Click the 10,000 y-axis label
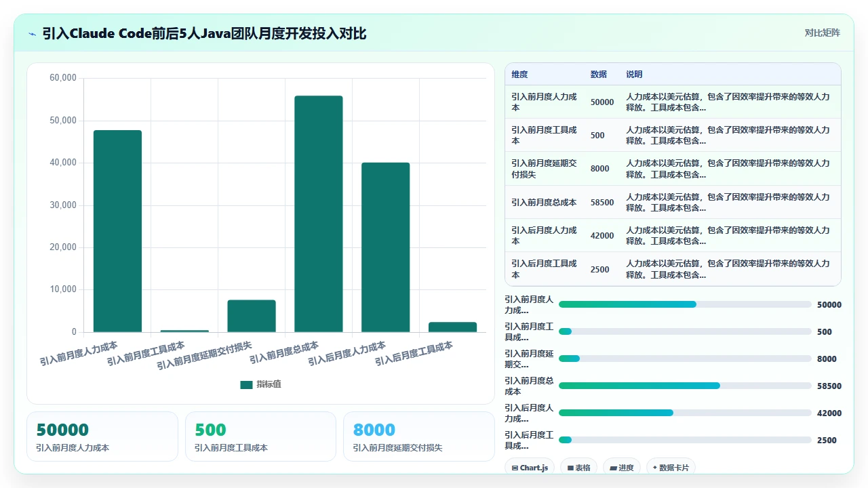Viewport: 868px width, 488px height. point(63,289)
